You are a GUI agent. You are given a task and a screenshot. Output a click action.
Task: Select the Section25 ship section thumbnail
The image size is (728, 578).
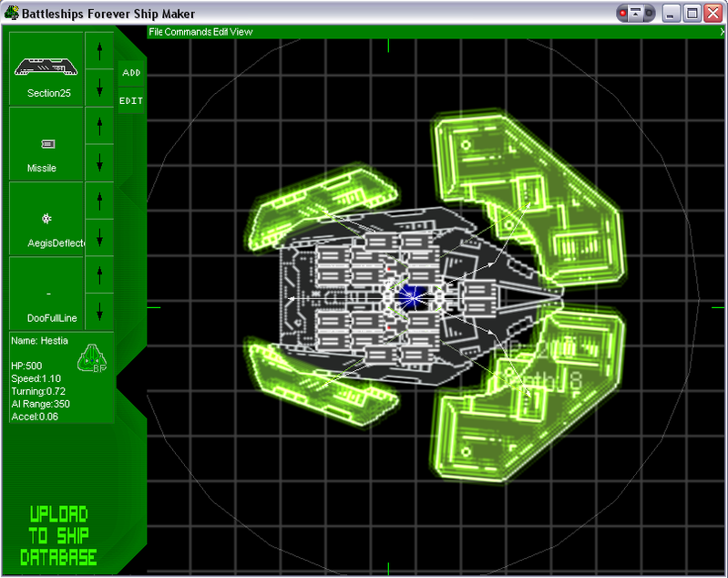coord(46,68)
